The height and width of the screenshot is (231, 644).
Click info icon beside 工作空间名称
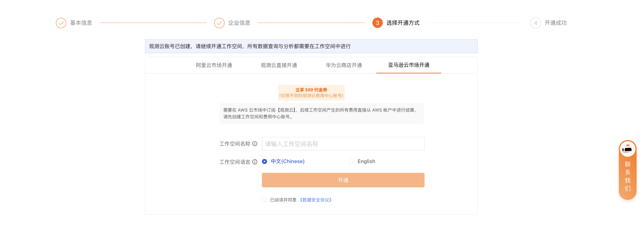point(255,144)
